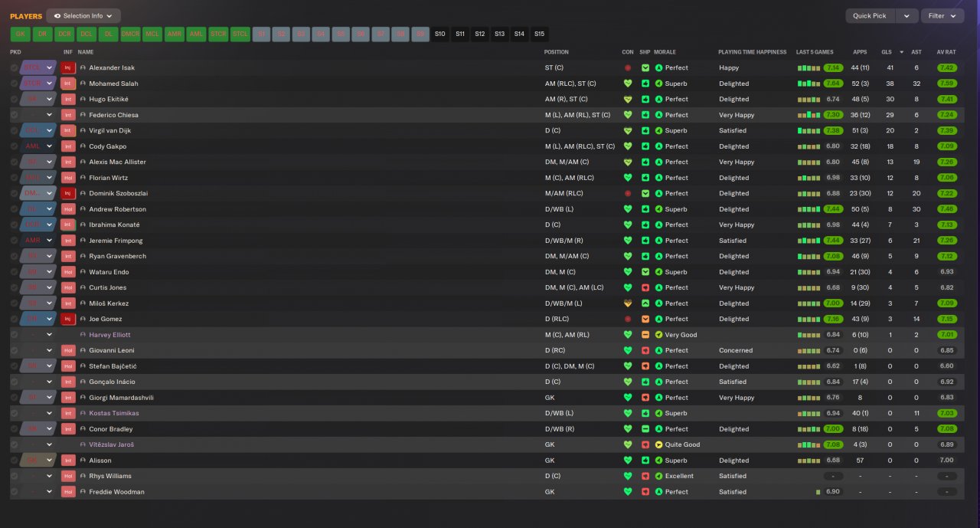The width and height of the screenshot is (980, 528).
Task: Sort by the AV RAT column header
Action: coord(946,52)
